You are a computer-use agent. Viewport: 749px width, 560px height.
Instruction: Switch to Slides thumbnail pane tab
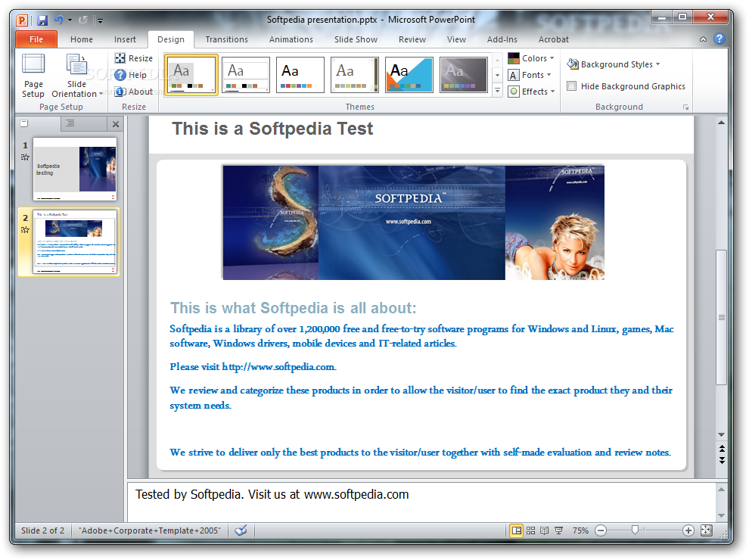(24, 124)
